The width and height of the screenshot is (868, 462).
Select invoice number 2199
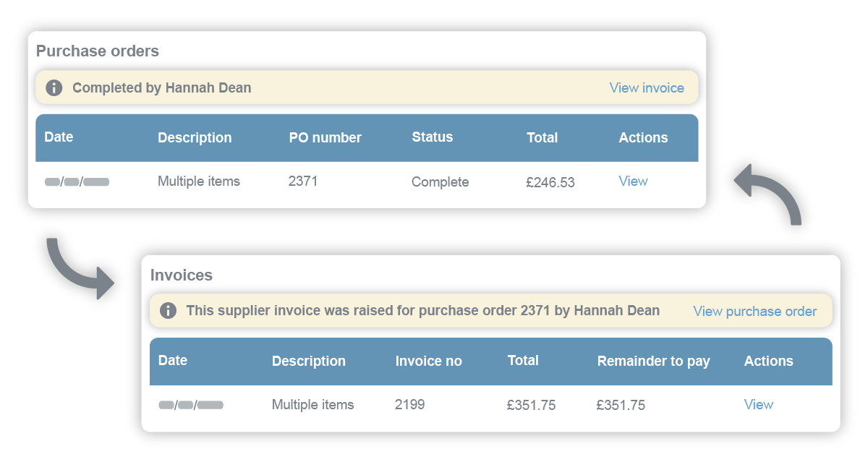click(x=409, y=405)
